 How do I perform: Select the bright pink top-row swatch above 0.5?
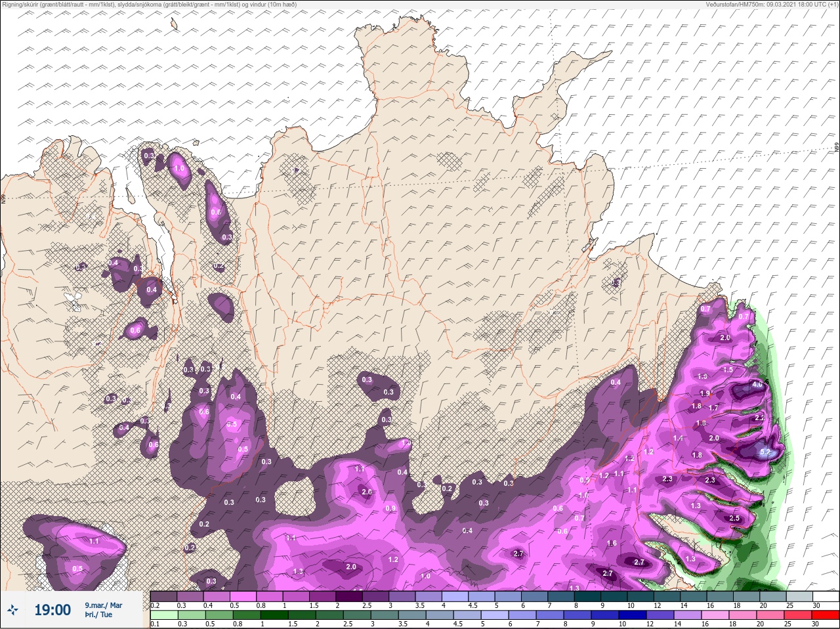(x=243, y=597)
